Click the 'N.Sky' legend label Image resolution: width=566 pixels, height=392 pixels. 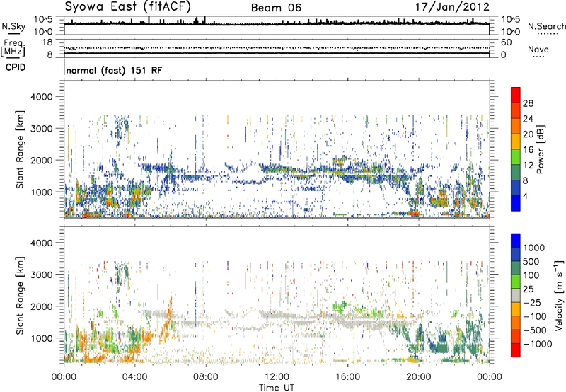click(x=13, y=26)
